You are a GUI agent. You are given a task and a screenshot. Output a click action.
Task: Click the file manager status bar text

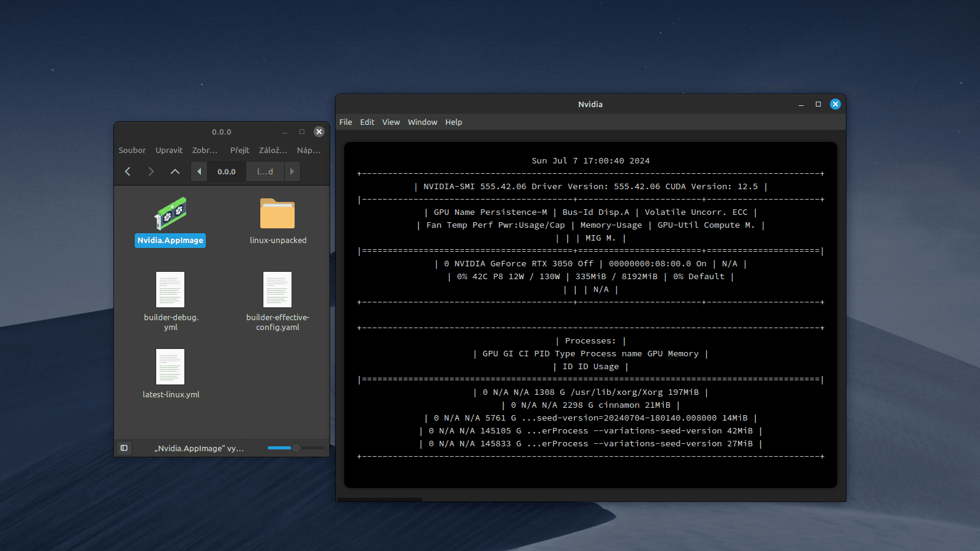point(199,448)
